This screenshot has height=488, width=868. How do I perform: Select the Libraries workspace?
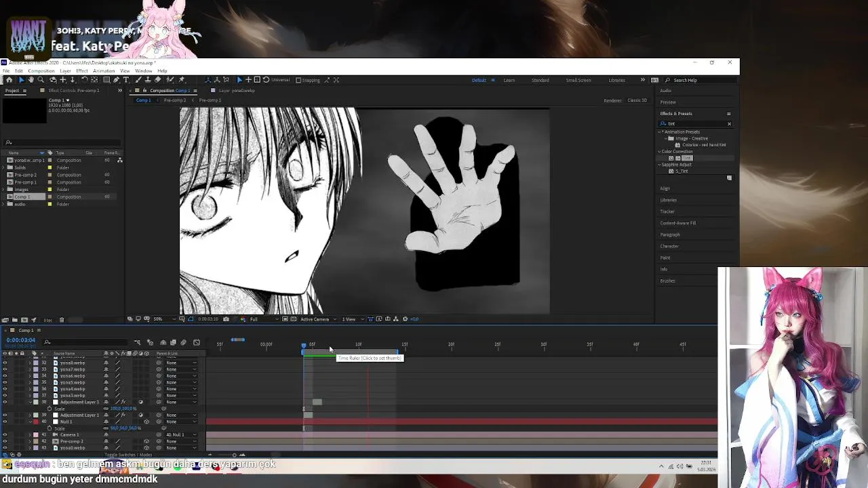click(x=617, y=80)
